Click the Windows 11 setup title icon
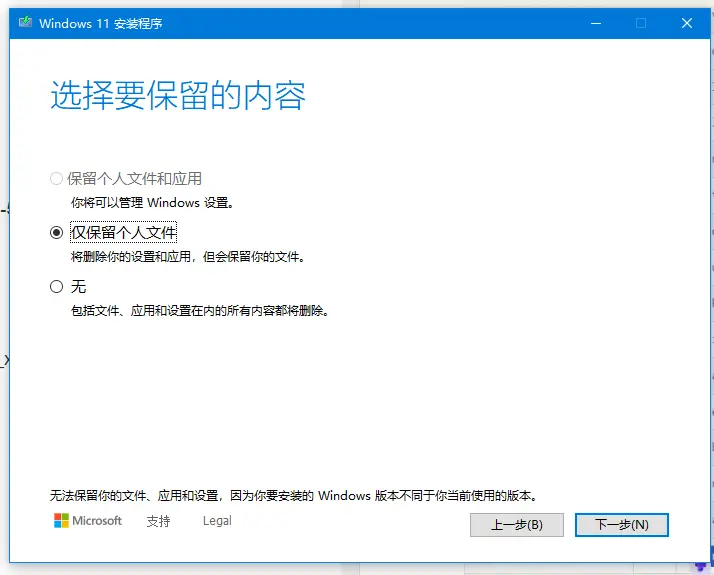714x575 pixels. [26, 22]
